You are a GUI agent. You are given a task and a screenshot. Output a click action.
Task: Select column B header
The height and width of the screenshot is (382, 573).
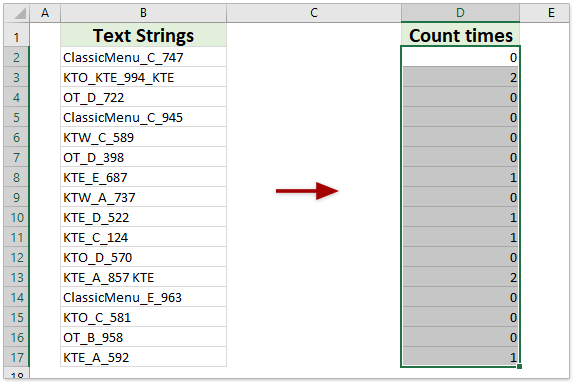(143, 13)
